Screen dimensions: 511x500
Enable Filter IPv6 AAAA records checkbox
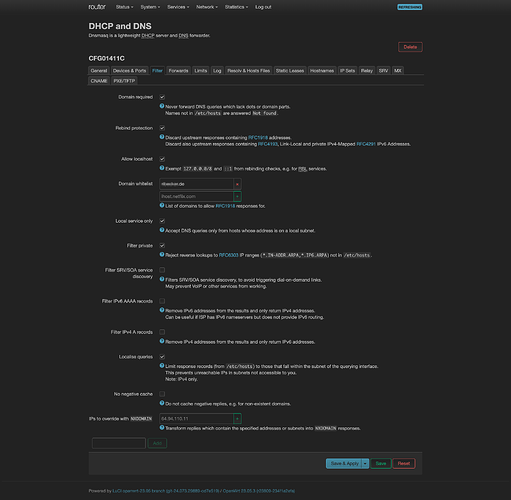tap(162, 301)
